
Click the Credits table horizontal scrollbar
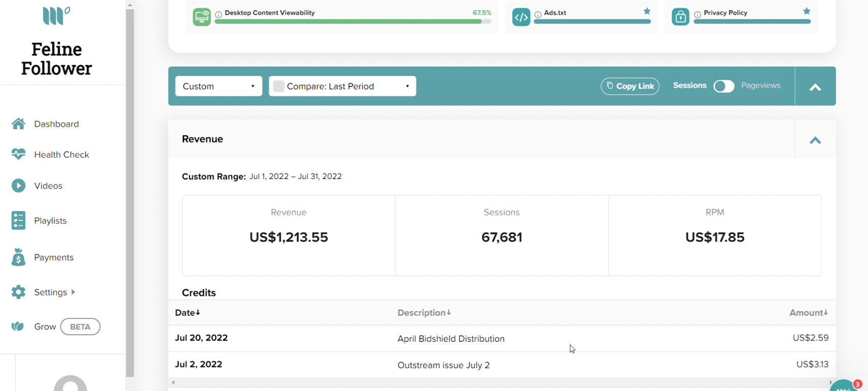(x=502, y=382)
